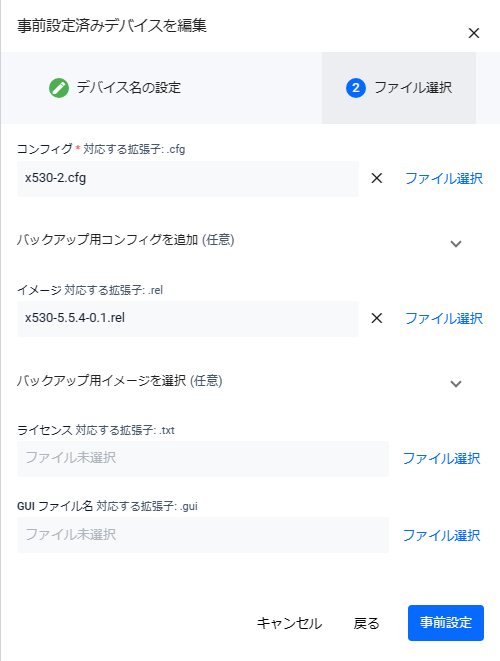
Task: Select the ファイル選択 step tab
Action: click(x=399, y=88)
